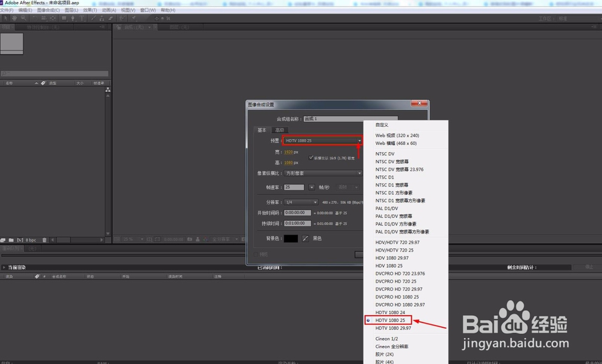Choose PAL D1/DV preset
This screenshot has width=602, height=364.
386,208
